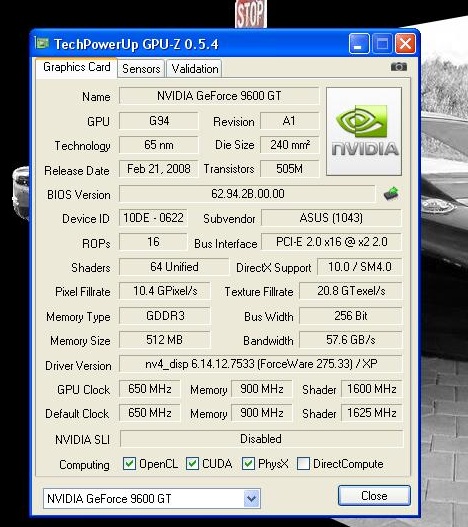This screenshot has height=527, width=468.
Task: Click the Default Clock value 650 MHz
Action: coord(150,413)
